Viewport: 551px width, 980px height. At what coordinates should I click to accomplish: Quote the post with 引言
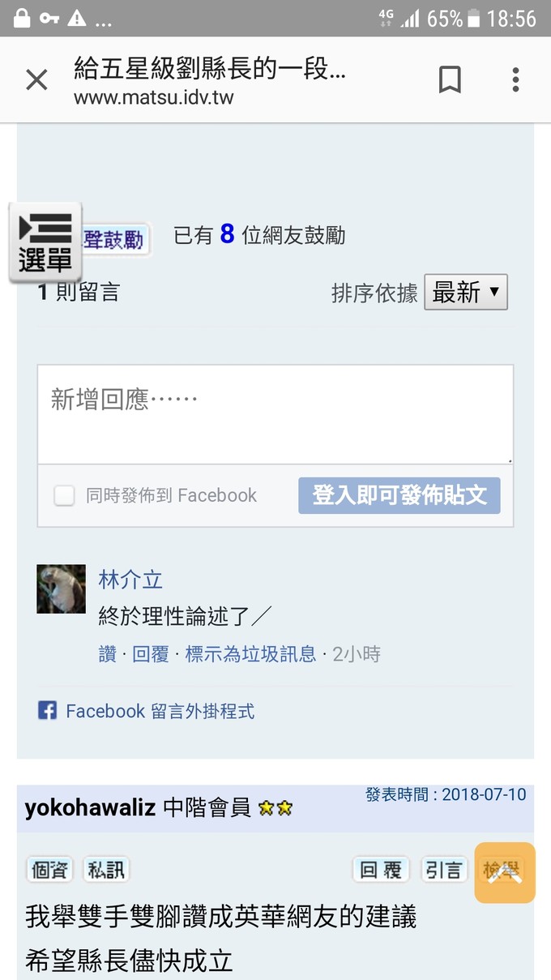coord(444,870)
